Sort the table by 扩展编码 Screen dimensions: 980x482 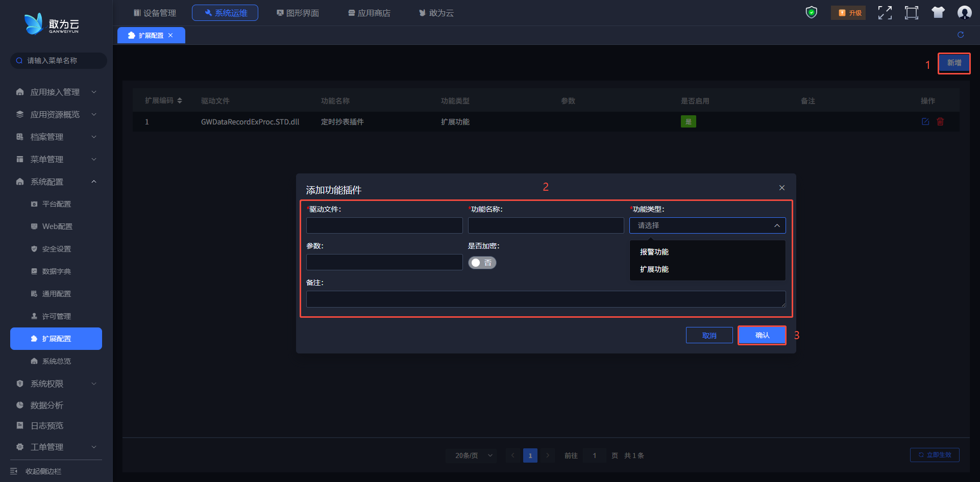(180, 101)
